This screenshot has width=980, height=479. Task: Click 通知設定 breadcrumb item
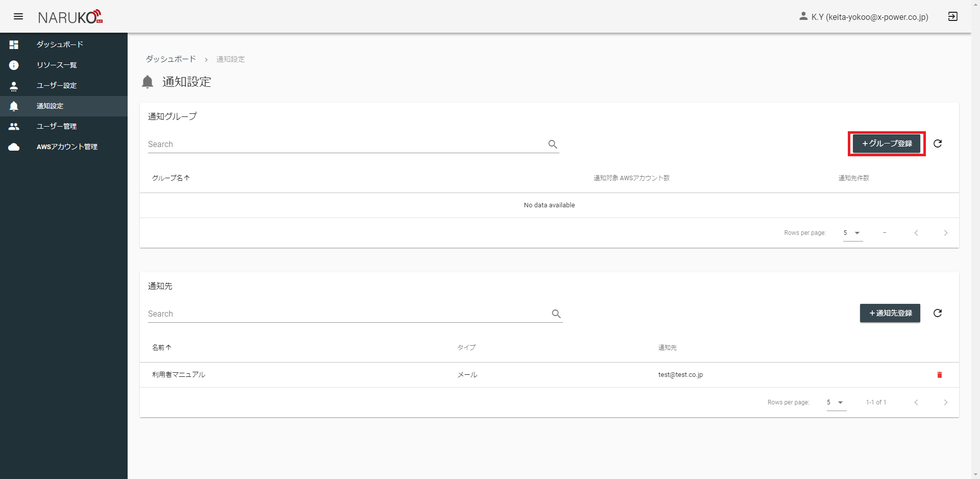click(231, 59)
